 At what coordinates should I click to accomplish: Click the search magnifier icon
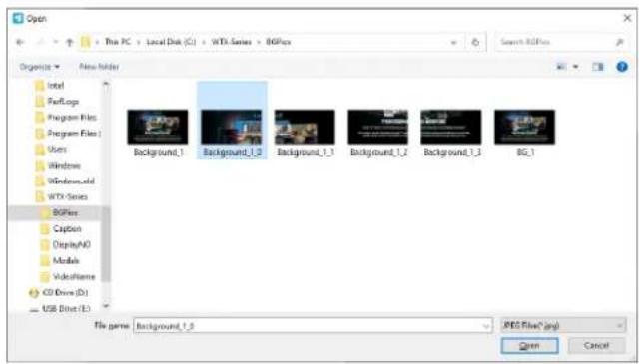620,42
